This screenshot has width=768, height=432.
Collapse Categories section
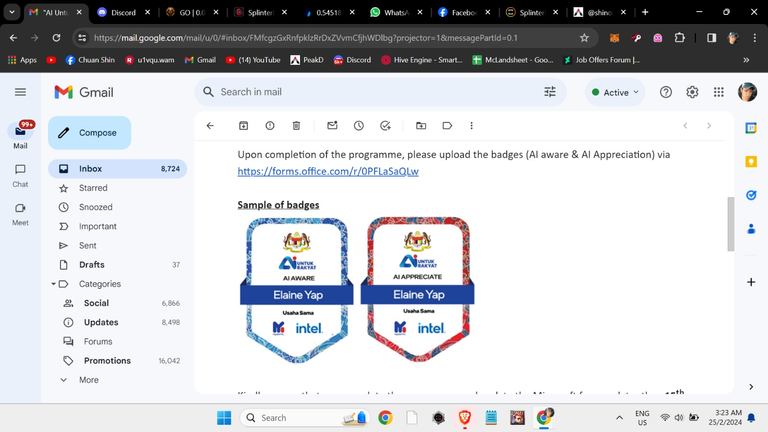click(53, 284)
